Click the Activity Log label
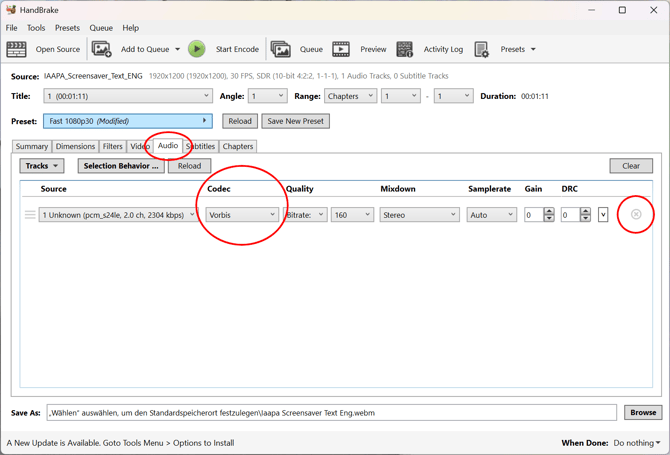This screenshot has height=455, width=670. coord(443,49)
